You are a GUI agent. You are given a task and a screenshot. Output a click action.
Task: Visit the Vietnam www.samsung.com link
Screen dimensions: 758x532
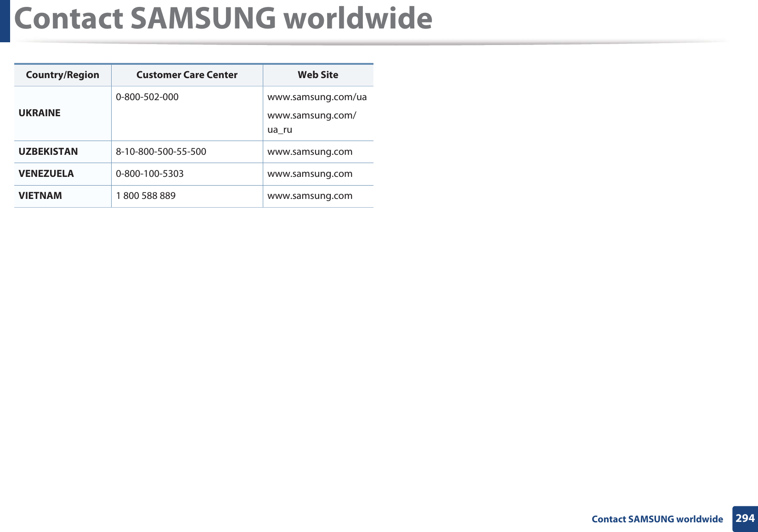click(310, 196)
